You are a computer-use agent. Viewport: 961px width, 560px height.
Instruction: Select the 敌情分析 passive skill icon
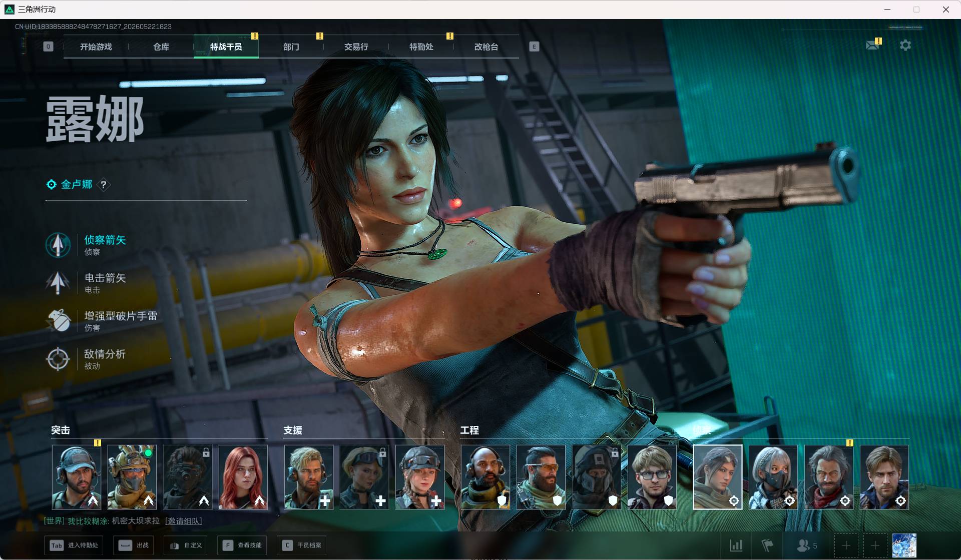pyautogui.click(x=58, y=359)
